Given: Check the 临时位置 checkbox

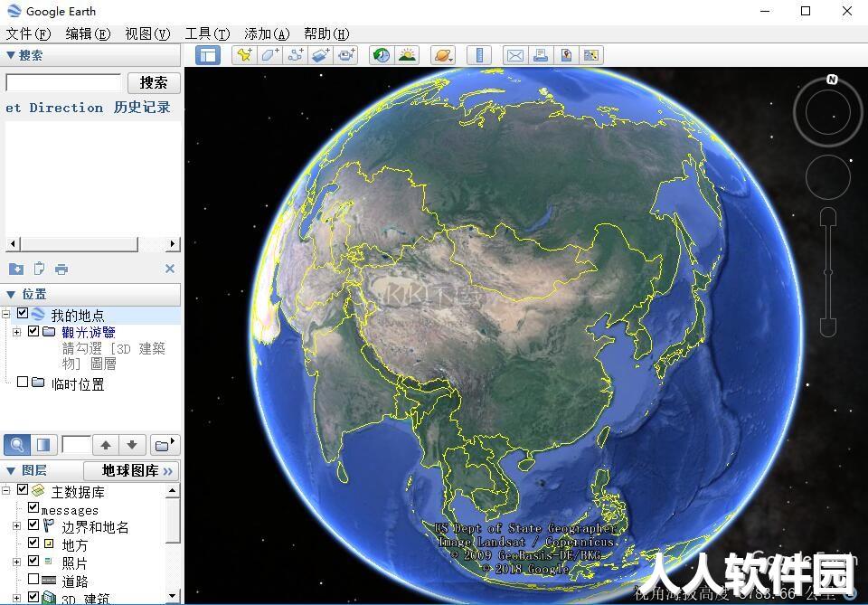Looking at the screenshot, I should point(23,382).
